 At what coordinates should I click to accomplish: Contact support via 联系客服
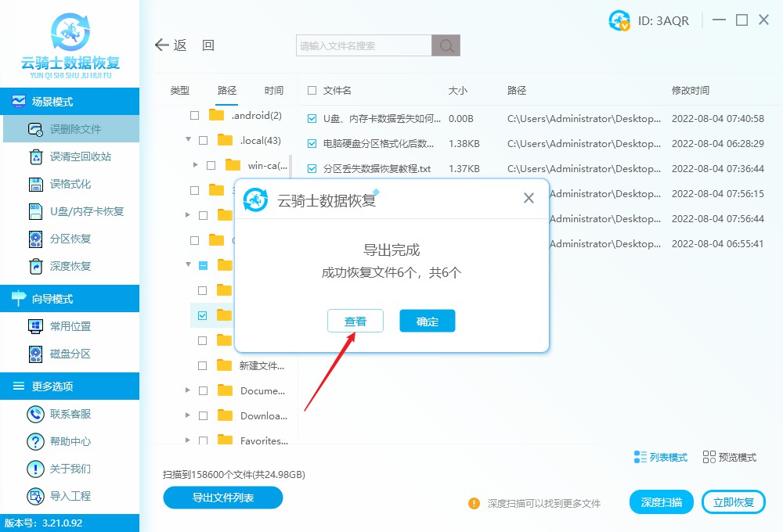tap(70, 414)
